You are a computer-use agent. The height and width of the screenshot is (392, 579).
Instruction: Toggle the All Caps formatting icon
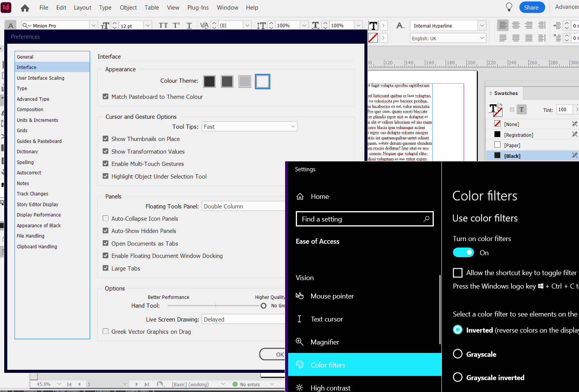coord(163,25)
